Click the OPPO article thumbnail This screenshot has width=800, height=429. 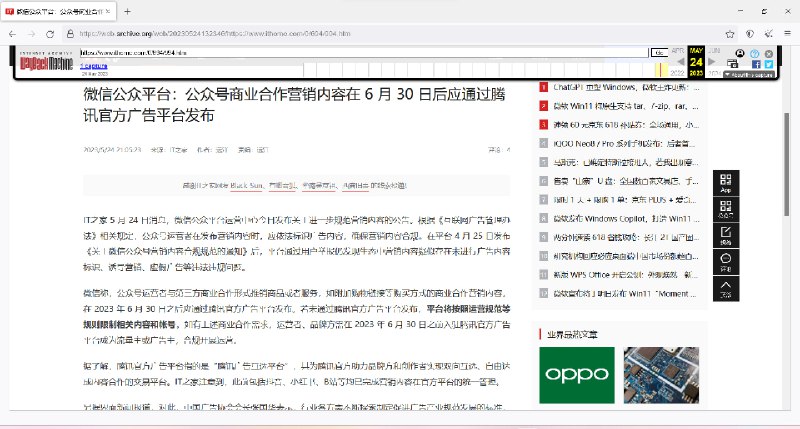pos(577,375)
